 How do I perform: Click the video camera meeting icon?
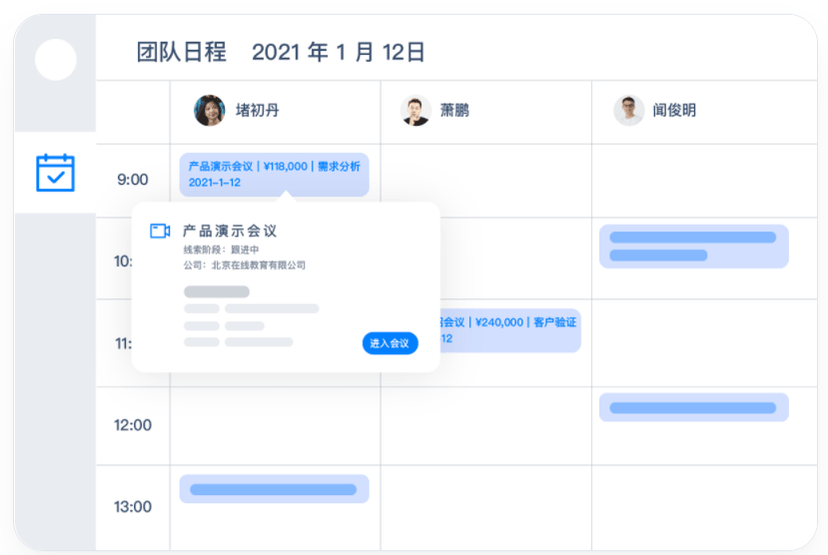(159, 231)
